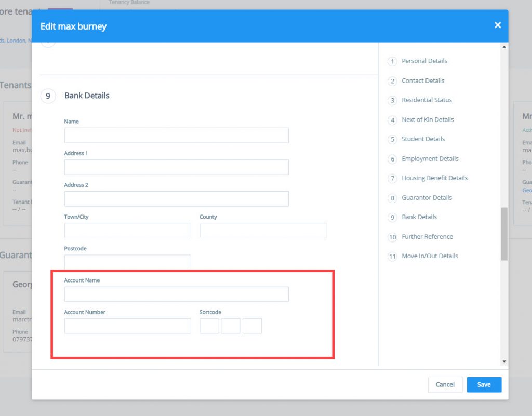This screenshot has width=532, height=416.
Task: Click into the Account Name field
Action: pos(177,294)
